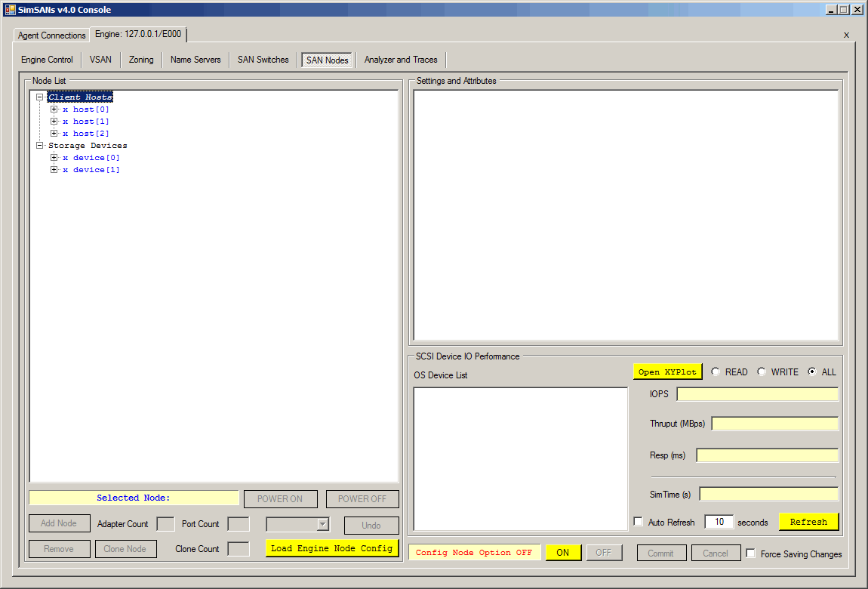868x589 pixels.
Task: Collapse the Storage Devices tree node
Action: pos(40,146)
